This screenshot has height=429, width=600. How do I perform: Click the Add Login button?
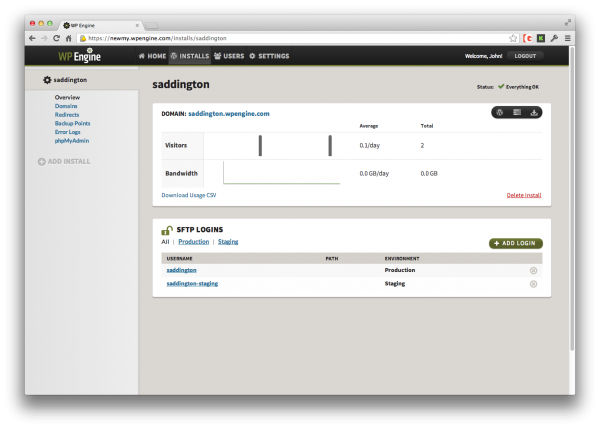point(515,243)
